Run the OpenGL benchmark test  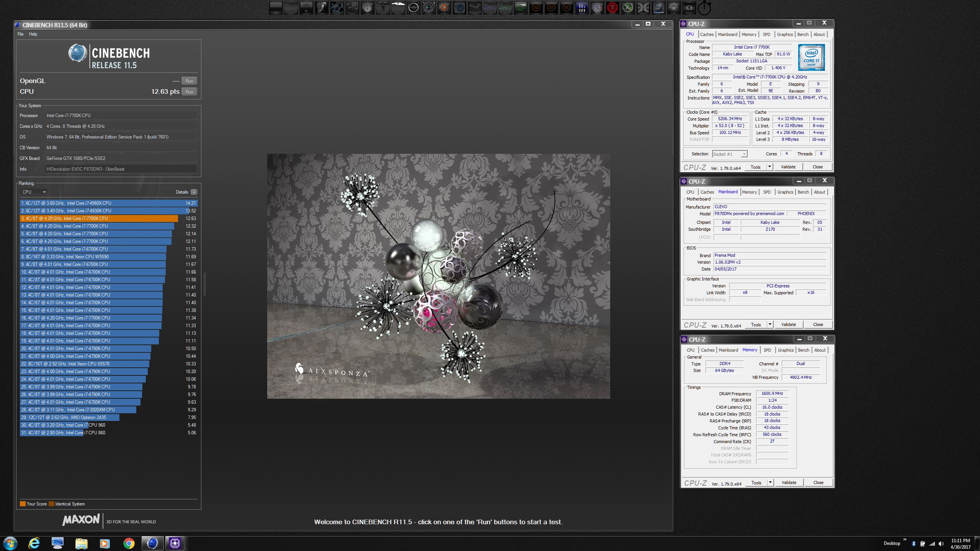coord(189,81)
